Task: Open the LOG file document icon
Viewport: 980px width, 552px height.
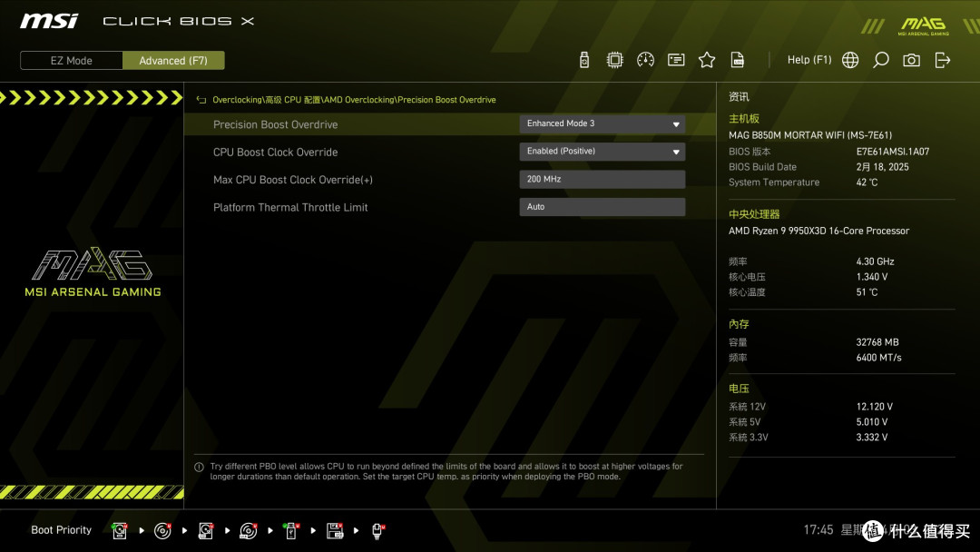Action: click(738, 60)
